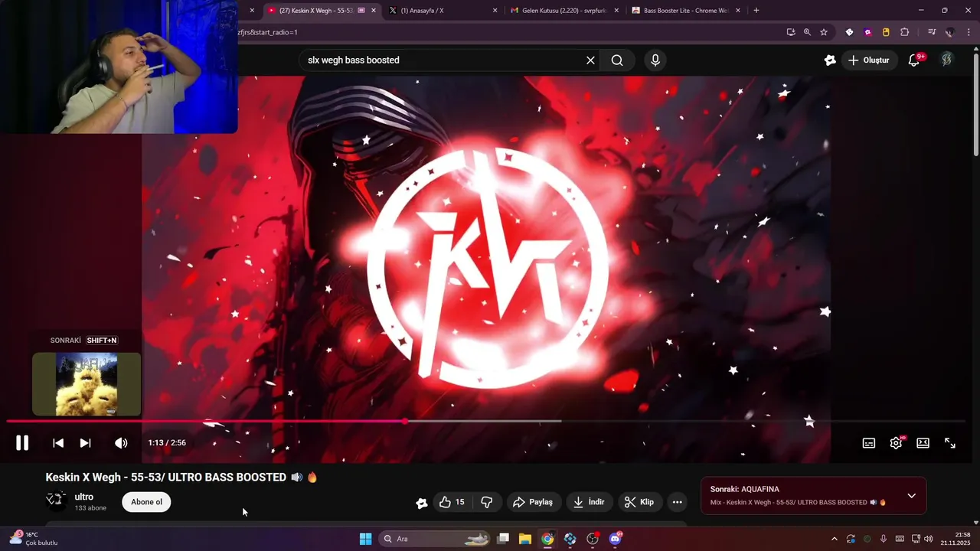
Task: Open system volume from taskbar tray
Action: pyautogui.click(x=929, y=539)
